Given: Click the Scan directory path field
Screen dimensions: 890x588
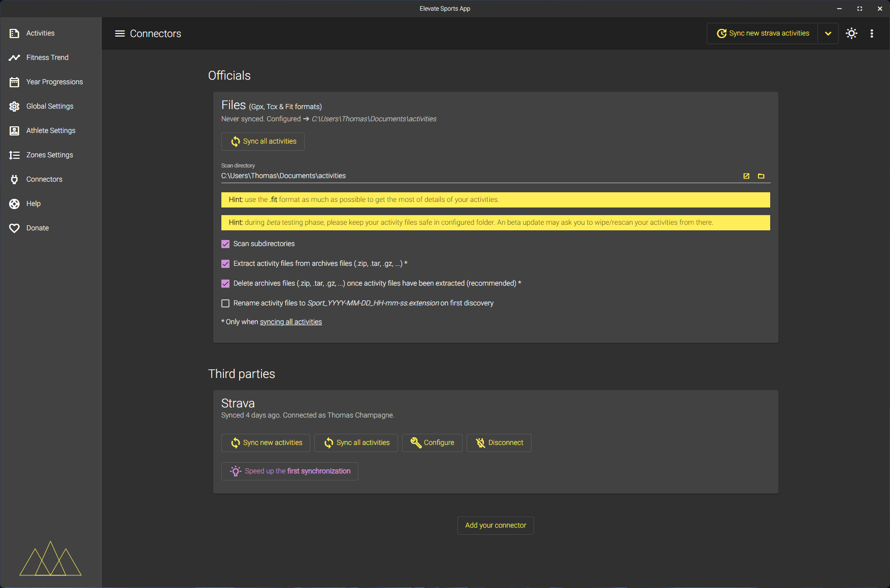Looking at the screenshot, I should (477, 176).
